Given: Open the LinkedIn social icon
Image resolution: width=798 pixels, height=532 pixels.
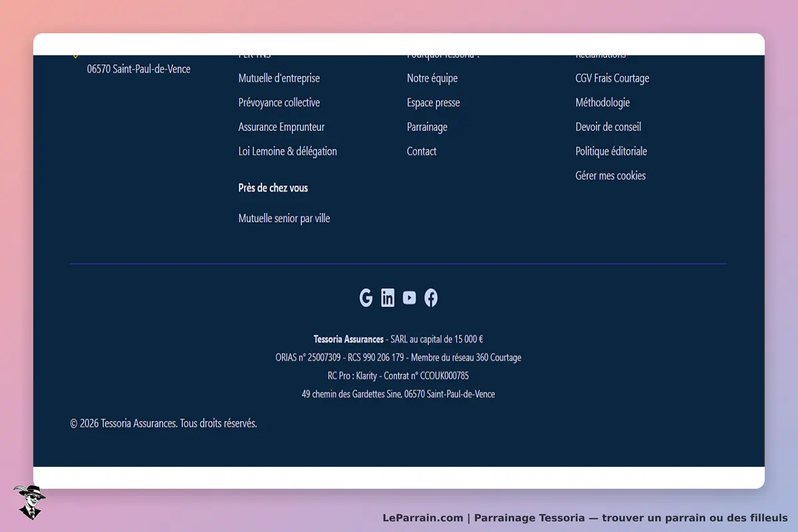Looking at the screenshot, I should click(388, 298).
